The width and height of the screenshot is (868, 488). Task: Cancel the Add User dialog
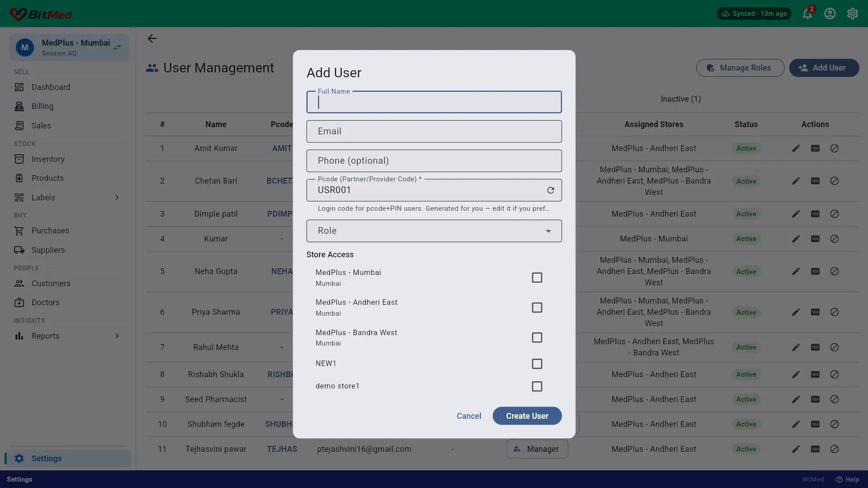click(x=469, y=416)
